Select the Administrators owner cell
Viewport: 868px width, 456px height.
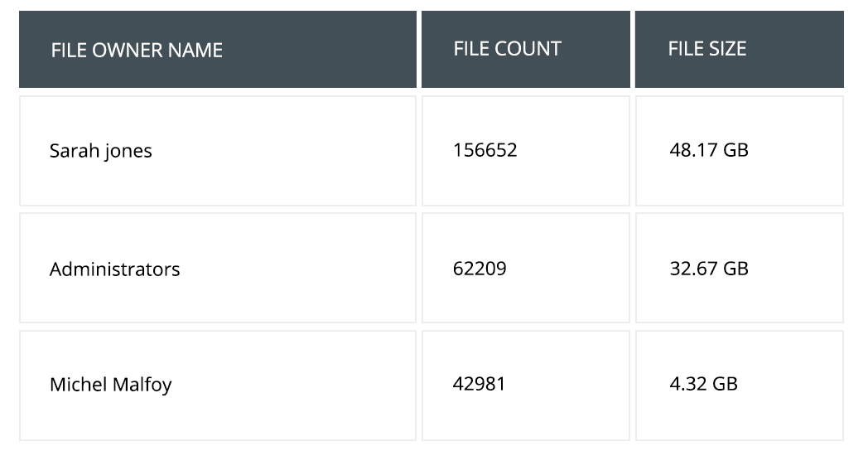[218, 268]
